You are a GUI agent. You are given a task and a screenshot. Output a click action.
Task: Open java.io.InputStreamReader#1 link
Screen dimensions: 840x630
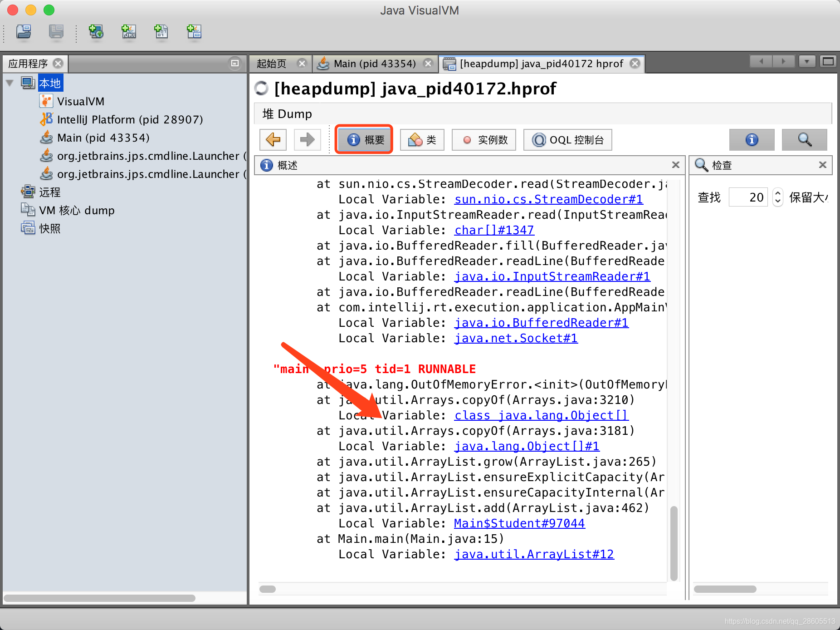tap(552, 276)
